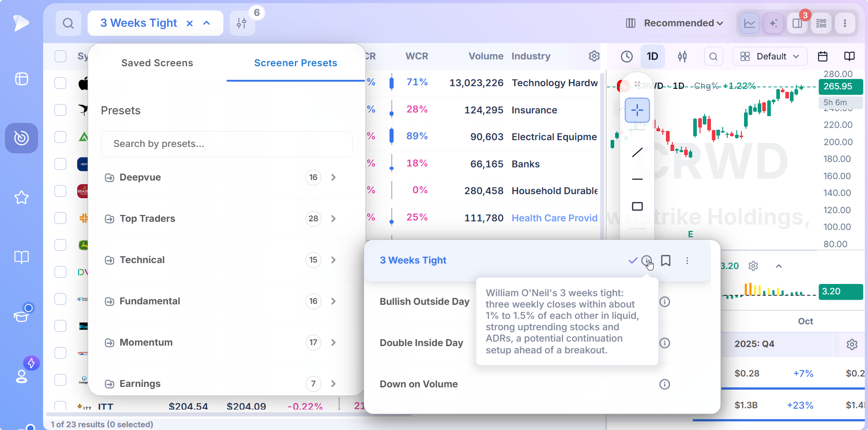The height and width of the screenshot is (430, 868).
Task: Tick the checkbox for the Apple row
Action: pyautogui.click(x=60, y=83)
